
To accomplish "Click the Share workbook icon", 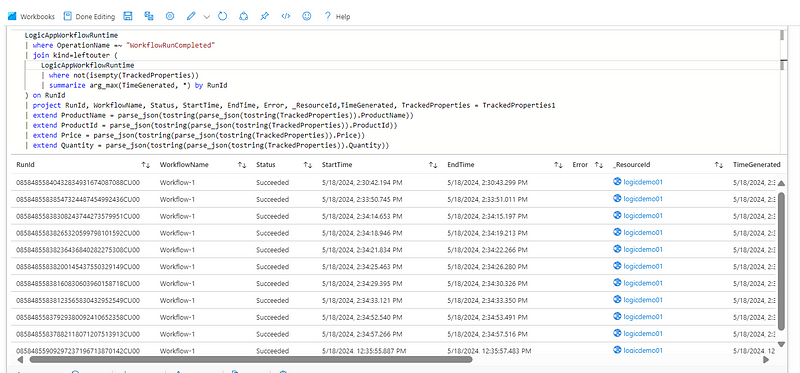I will coord(243,16).
